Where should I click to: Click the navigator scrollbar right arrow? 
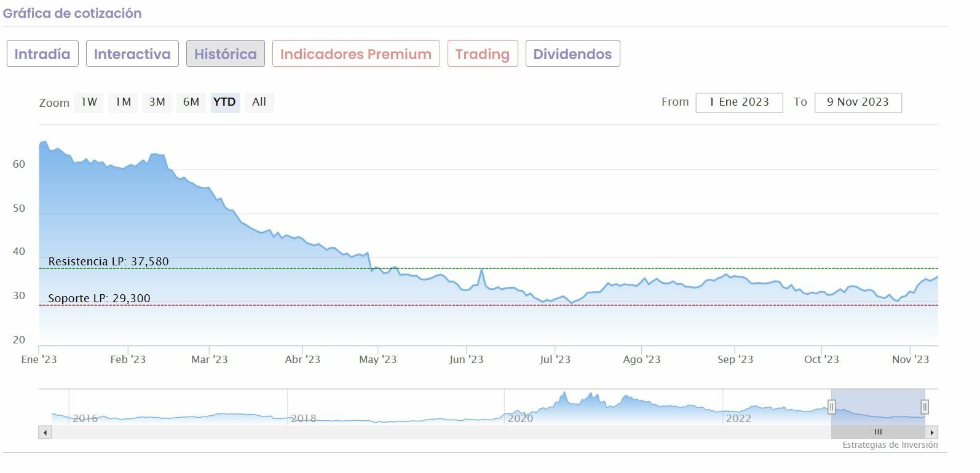(x=932, y=432)
